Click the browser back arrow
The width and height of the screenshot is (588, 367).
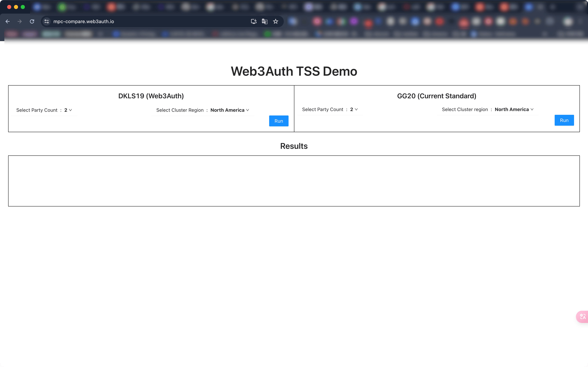pos(7,21)
